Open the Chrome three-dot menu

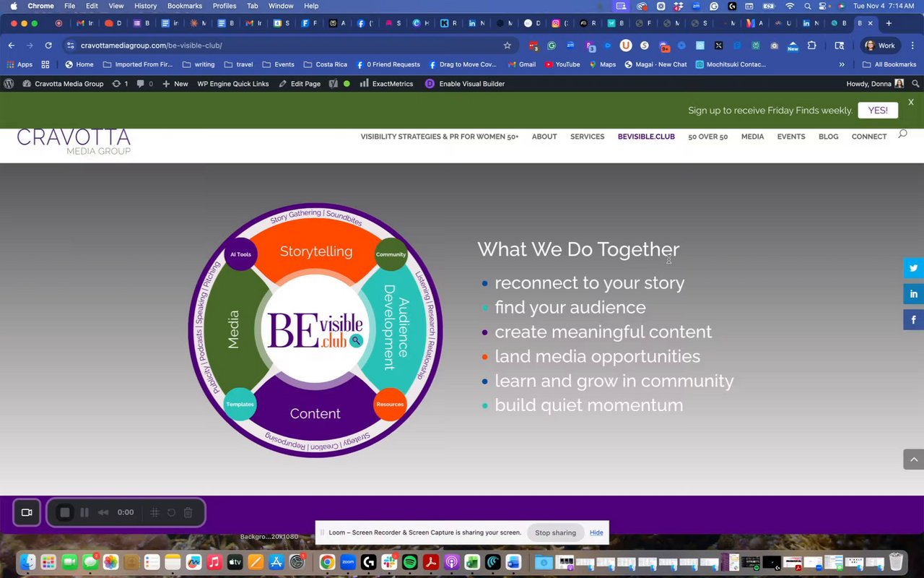(912, 46)
